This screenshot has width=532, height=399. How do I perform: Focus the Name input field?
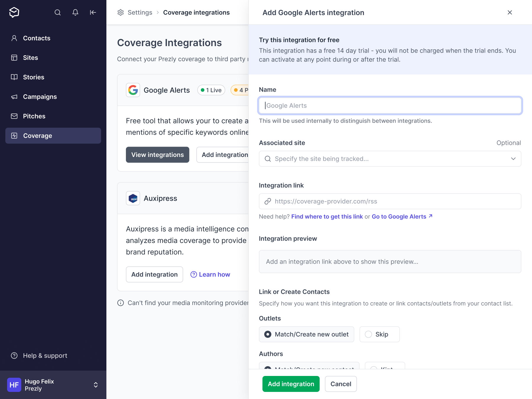(390, 106)
